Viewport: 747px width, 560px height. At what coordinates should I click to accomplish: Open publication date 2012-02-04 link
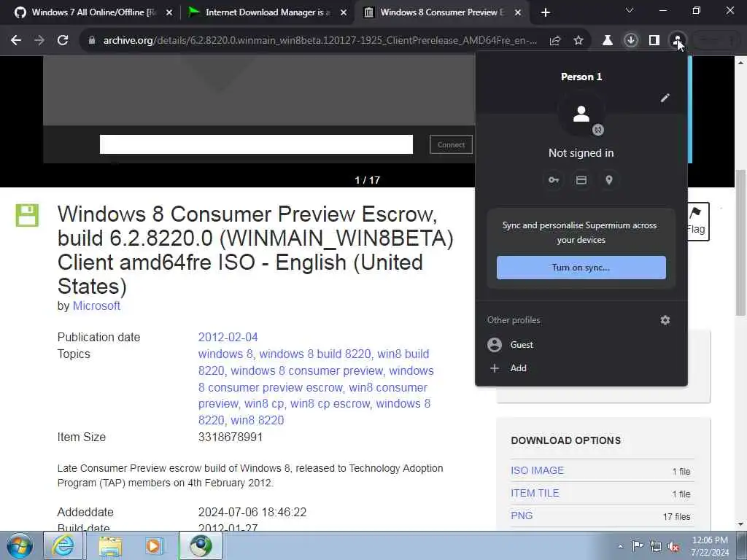pyautogui.click(x=228, y=337)
